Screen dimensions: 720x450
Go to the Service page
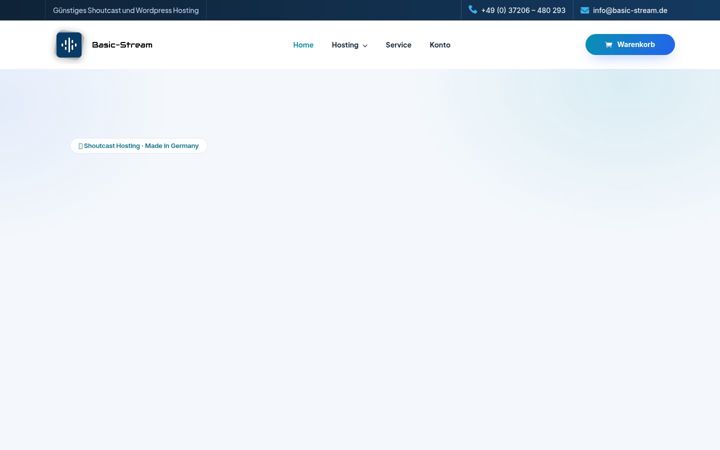pos(398,45)
